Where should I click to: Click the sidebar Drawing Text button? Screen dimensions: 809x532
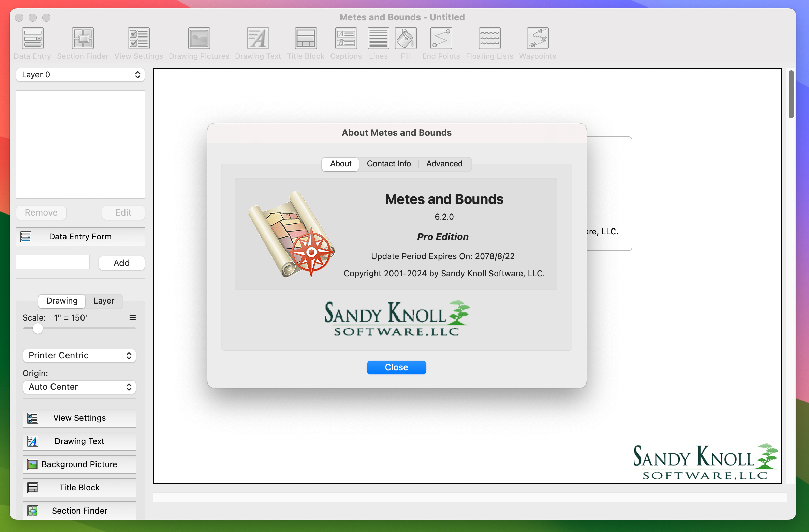[79, 441]
